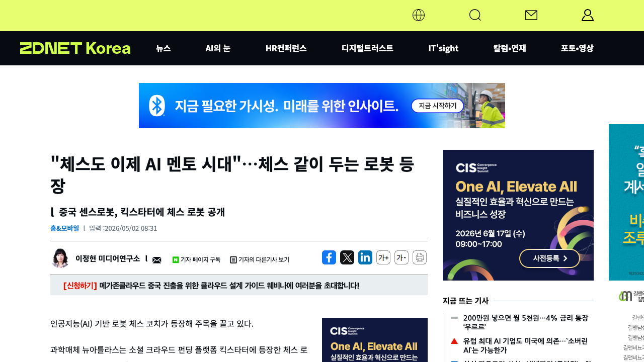The width and height of the screenshot is (644, 362).
Task: Subscribe to 기자 페이지 구독
Action: (196, 260)
